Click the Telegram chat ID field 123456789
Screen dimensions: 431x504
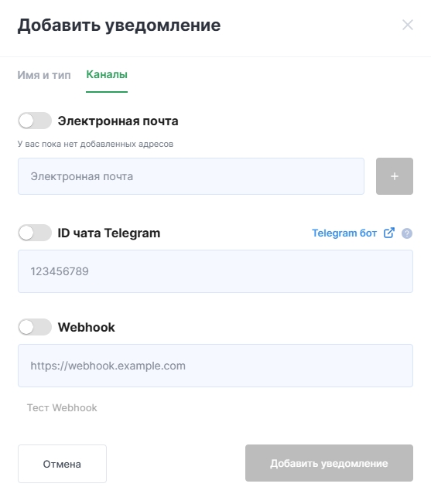215,271
